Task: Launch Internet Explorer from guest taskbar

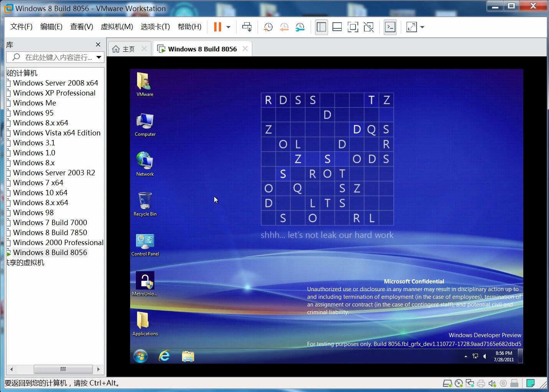Action: click(164, 356)
